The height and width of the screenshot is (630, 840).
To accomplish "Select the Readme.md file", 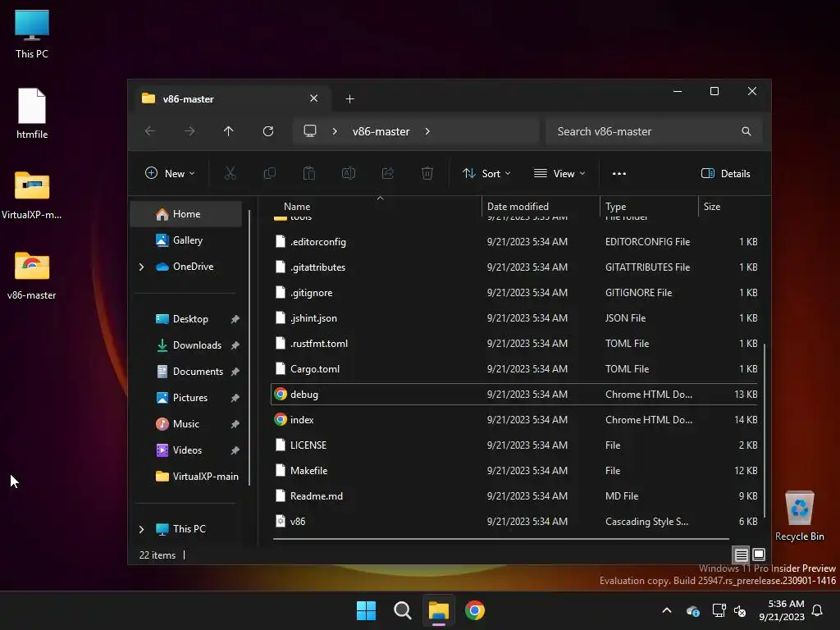I will point(514,496).
